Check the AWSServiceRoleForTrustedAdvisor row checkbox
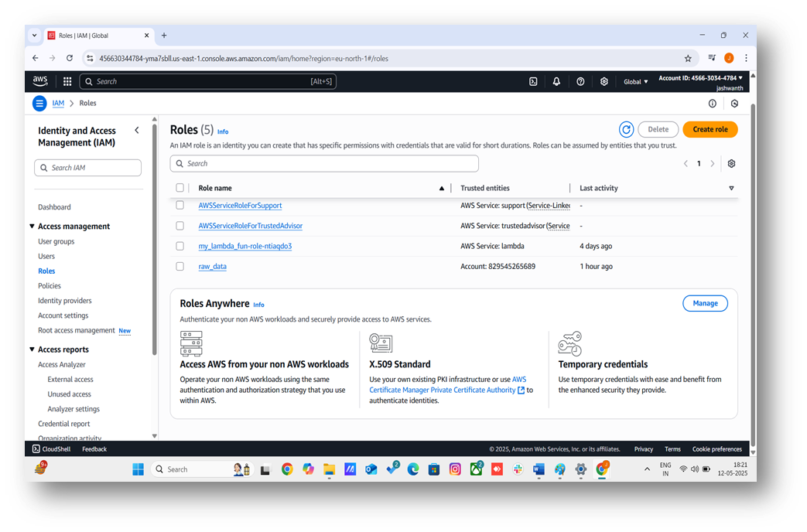Image resolution: width=807 pixels, height=532 pixels. 180,225
